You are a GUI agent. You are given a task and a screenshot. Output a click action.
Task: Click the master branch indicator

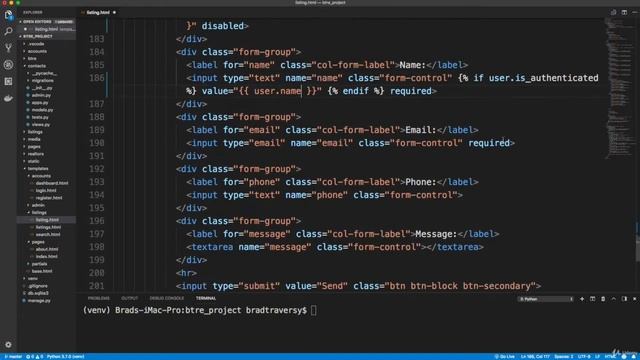[x=13, y=356]
